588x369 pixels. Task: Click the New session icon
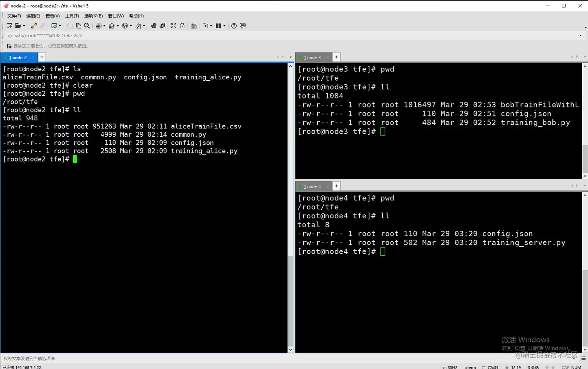(9, 26)
